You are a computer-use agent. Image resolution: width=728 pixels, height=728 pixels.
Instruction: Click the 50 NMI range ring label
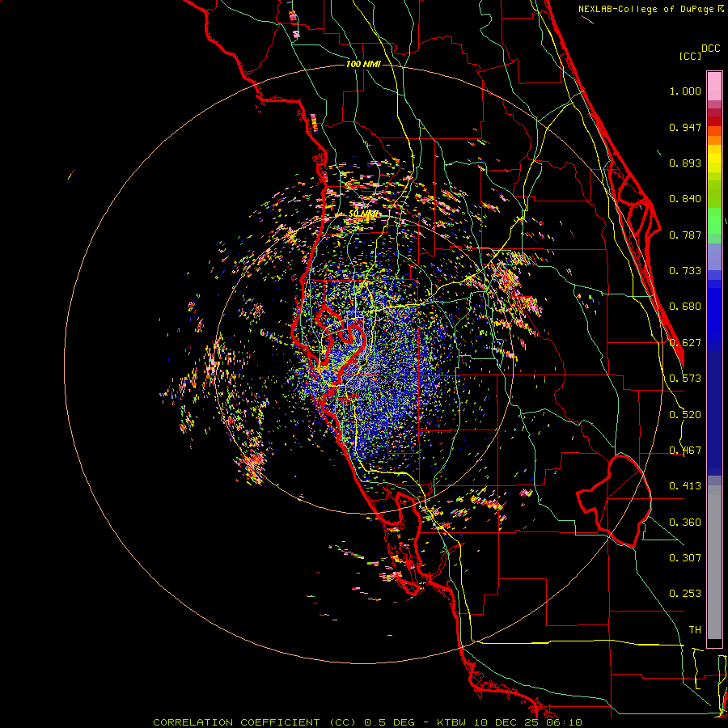tap(363, 214)
